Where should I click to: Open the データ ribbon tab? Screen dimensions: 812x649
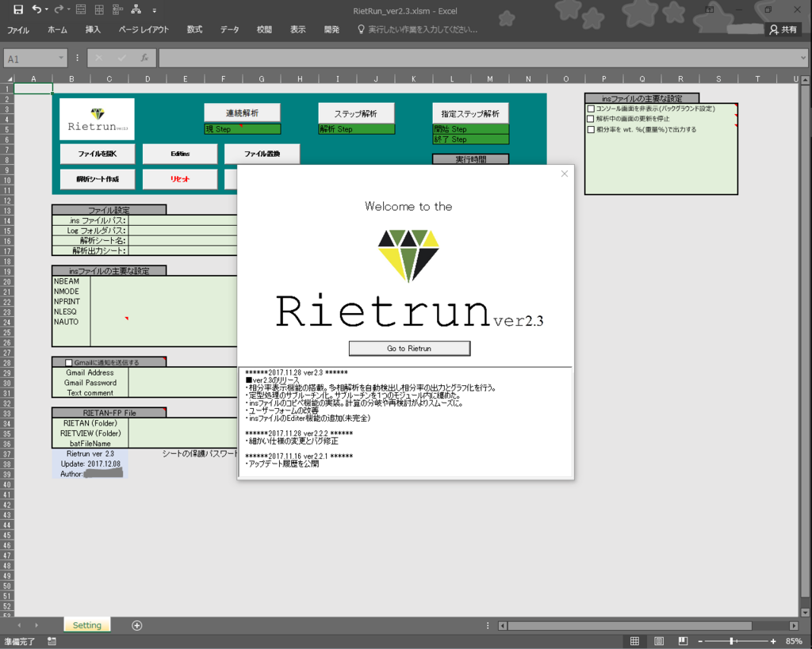pos(229,30)
